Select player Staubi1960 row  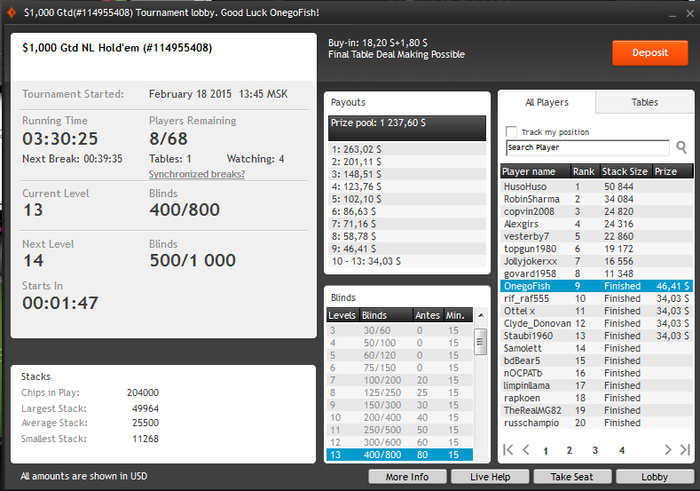[x=596, y=336]
